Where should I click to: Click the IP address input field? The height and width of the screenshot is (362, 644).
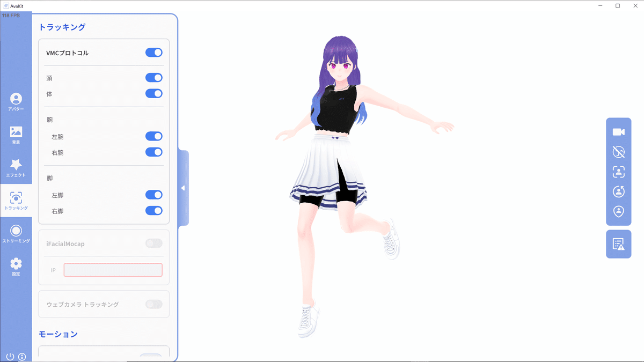(113, 270)
